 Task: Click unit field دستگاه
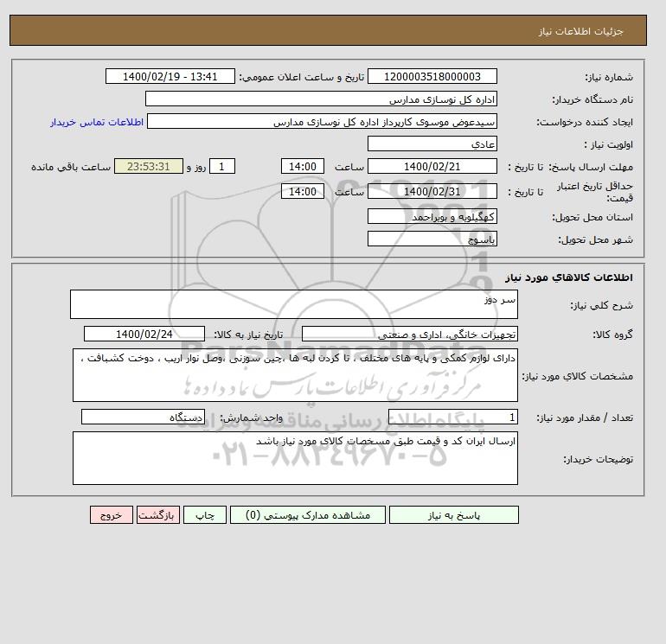point(143,418)
